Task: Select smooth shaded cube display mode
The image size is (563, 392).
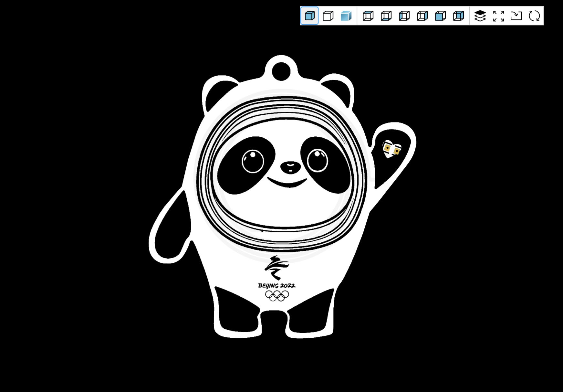Action: point(346,16)
